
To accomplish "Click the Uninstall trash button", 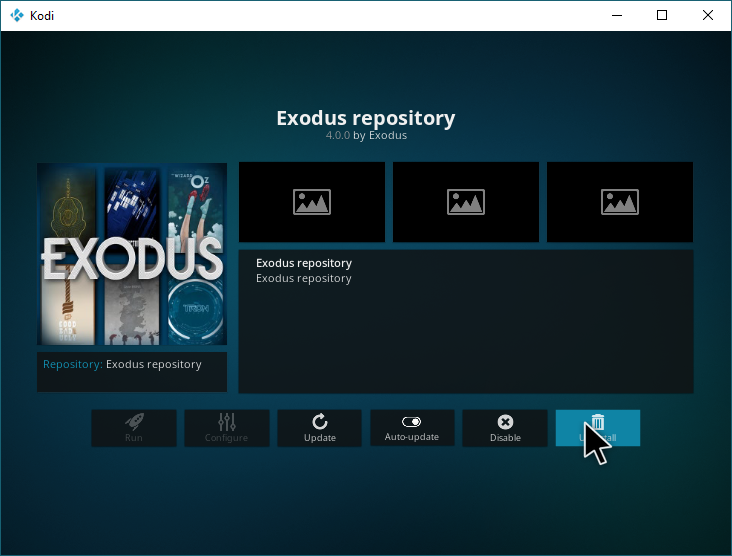I will coord(598,428).
